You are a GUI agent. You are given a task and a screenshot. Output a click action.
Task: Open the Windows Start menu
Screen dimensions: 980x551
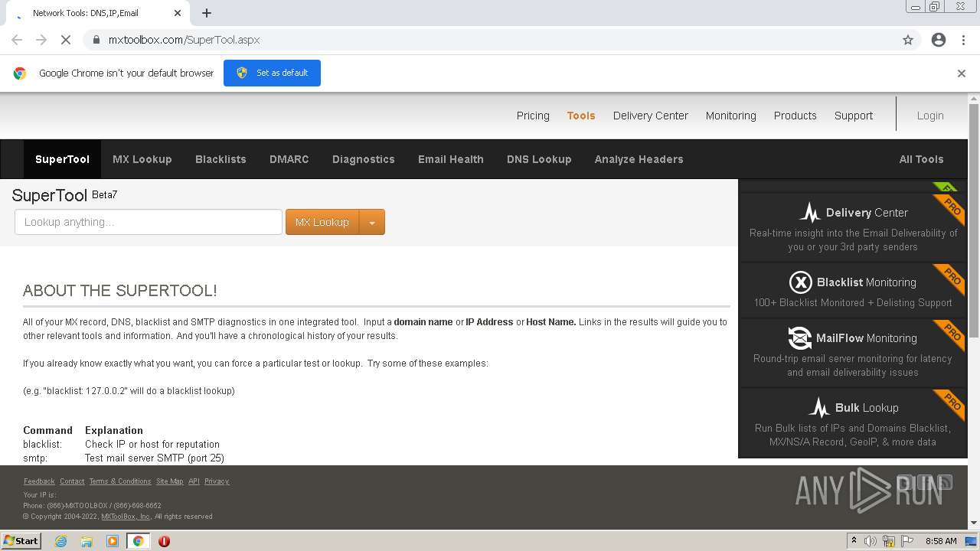click(21, 540)
